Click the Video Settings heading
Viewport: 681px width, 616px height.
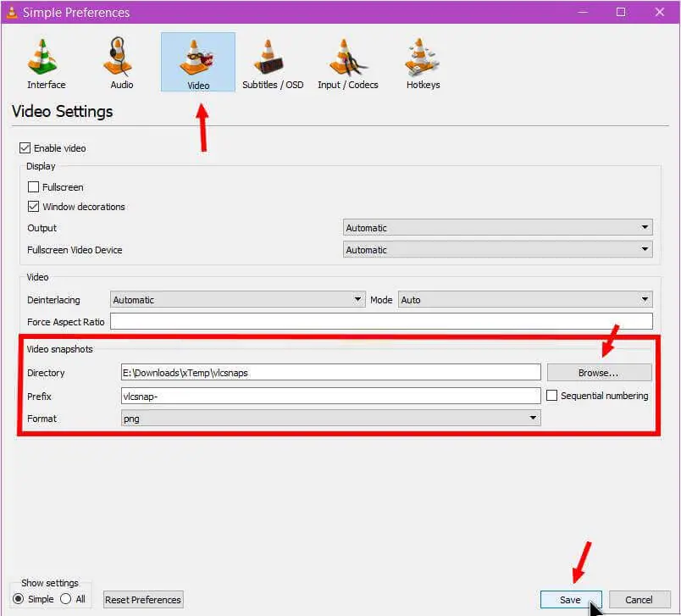point(62,112)
